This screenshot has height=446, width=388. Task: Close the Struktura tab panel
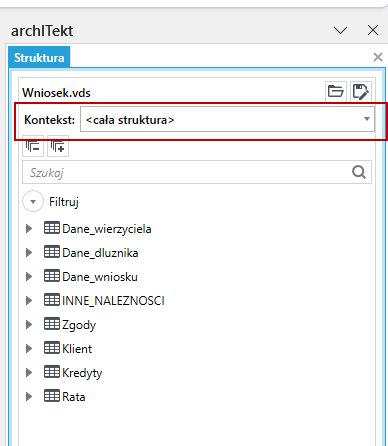pyautogui.click(x=378, y=57)
